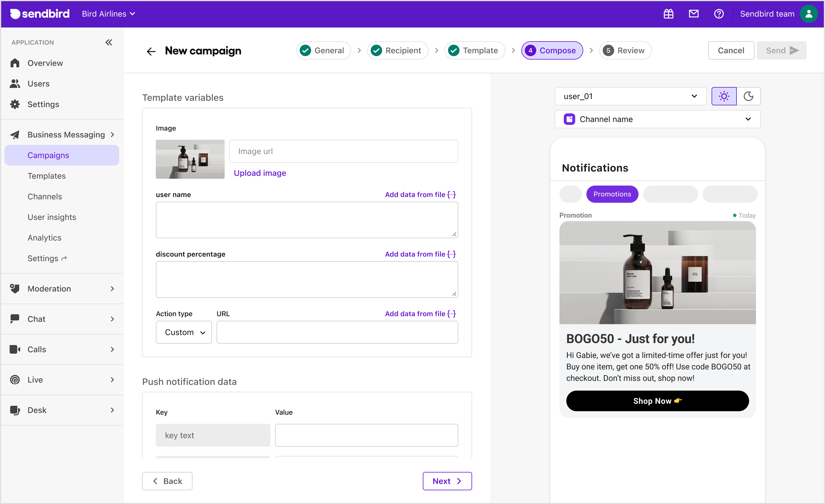Viewport: 825px width, 504px height.
Task: Go back using the arrow beside New campaign
Action: pos(151,51)
